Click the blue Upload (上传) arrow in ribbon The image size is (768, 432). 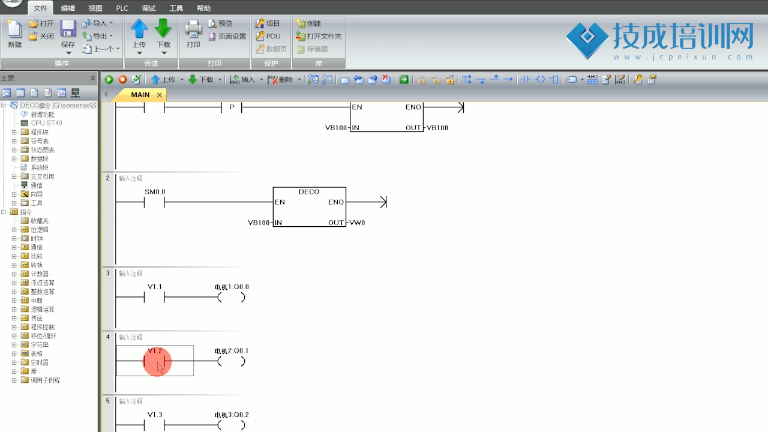pyautogui.click(x=139, y=29)
